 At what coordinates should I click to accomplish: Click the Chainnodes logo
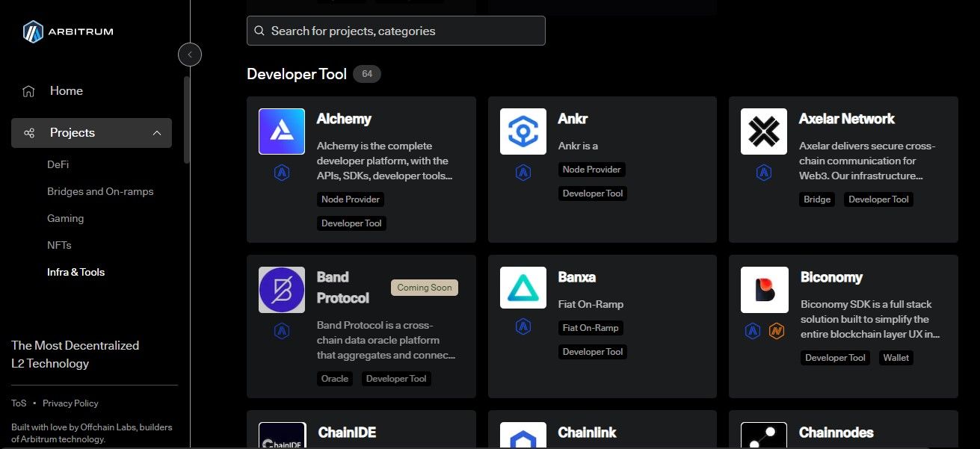click(x=764, y=436)
